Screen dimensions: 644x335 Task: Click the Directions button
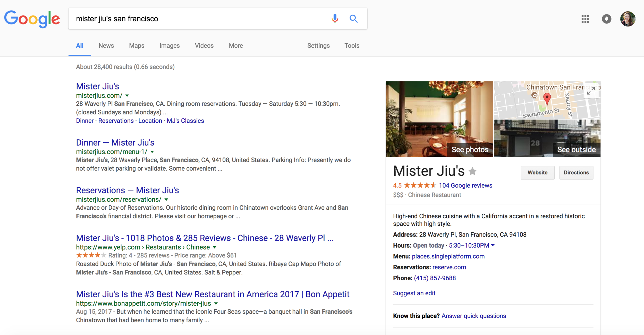coord(576,173)
